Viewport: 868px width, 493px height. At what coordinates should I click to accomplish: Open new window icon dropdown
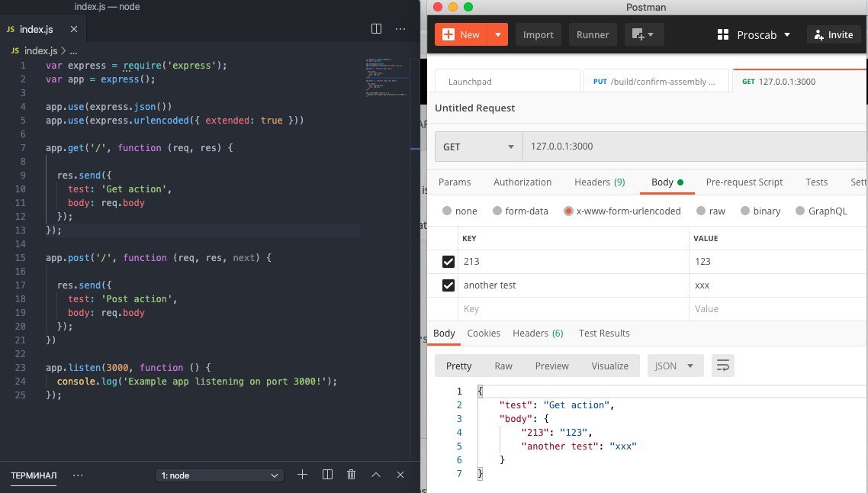pos(644,34)
